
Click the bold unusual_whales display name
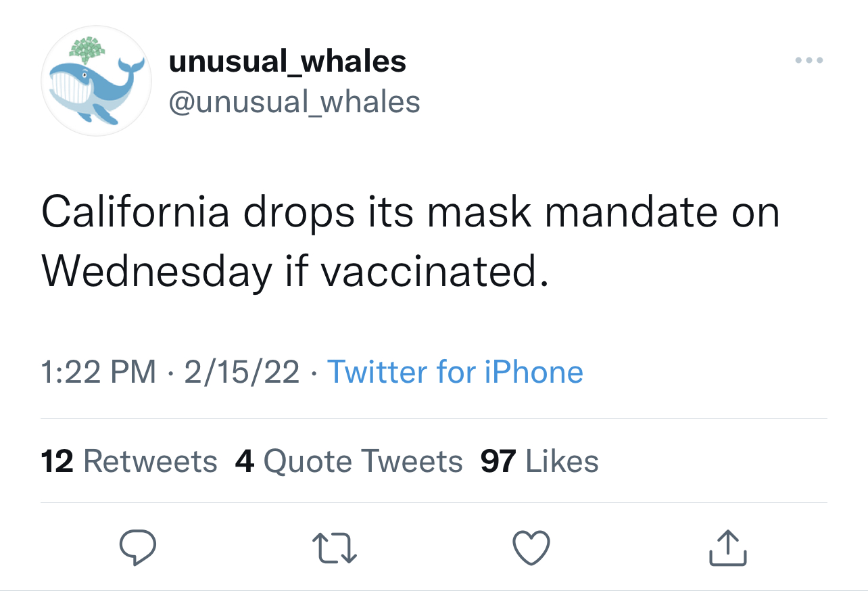pyautogui.click(x=287, y=62)
